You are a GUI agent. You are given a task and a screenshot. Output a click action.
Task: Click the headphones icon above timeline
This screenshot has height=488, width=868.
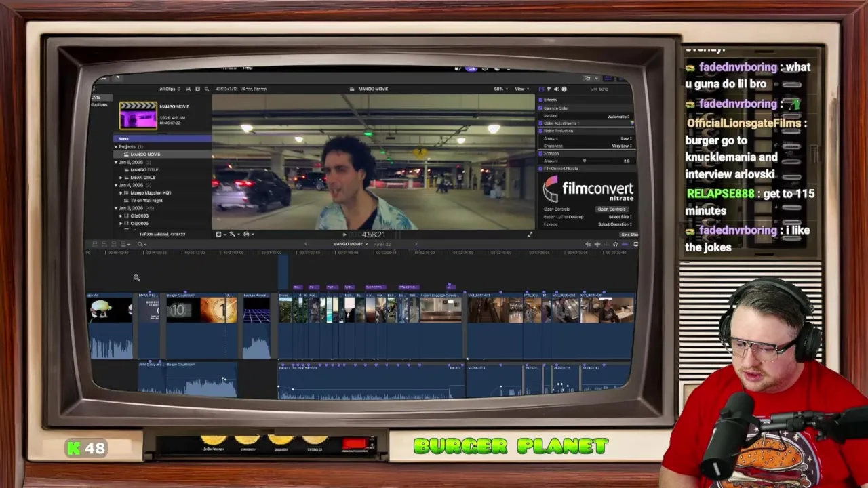pos(615,245)
